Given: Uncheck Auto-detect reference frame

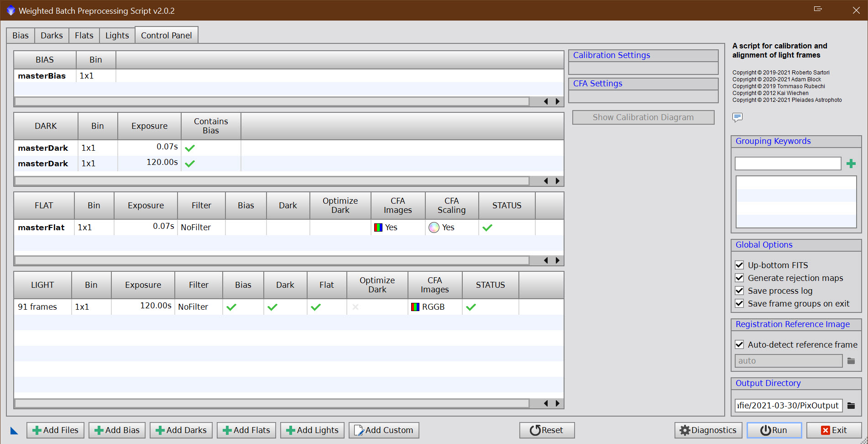Looking at the screenshot, I should [739, 344].
